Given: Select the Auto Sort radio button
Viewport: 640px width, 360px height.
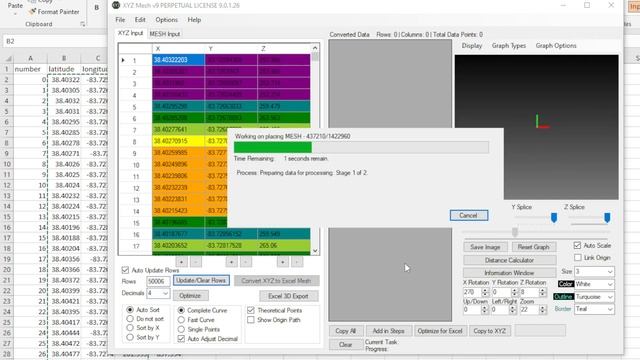Looking at the screenshot, I should [x=130, y=310].
